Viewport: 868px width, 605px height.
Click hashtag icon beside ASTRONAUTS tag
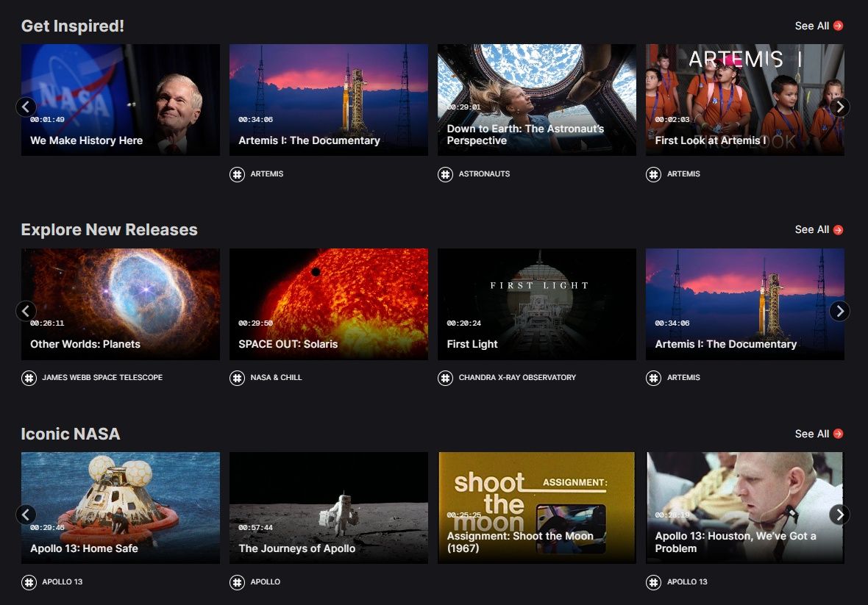[445, 174]
